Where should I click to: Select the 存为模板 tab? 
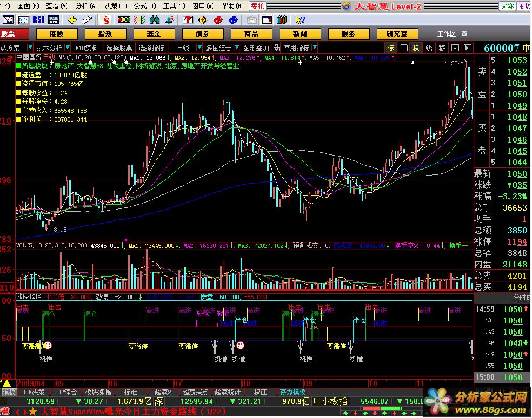click(x=292, y=392)
